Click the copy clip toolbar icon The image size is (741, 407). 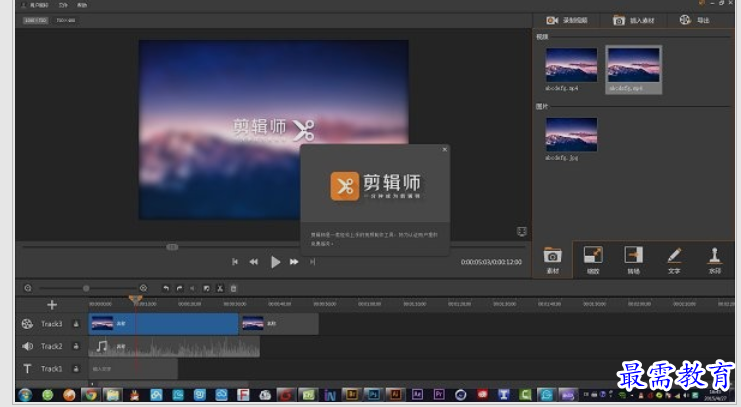tap(207, 288)
